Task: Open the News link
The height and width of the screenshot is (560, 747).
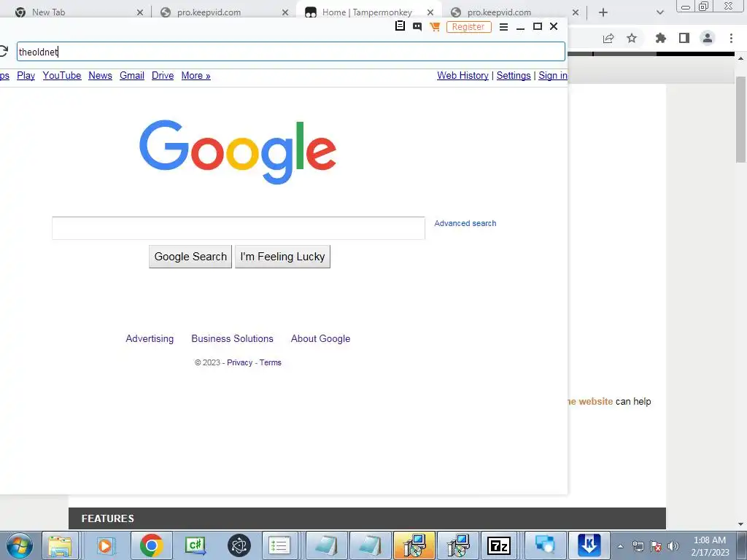Action: tap(100, 76)
